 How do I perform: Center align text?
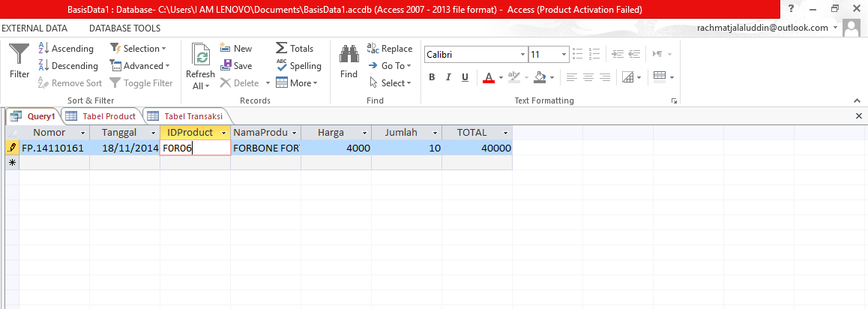coord(588,77)
